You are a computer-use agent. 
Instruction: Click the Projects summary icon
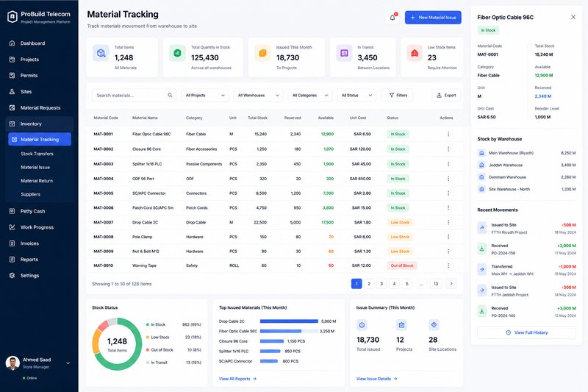click(x=401, y=325)
